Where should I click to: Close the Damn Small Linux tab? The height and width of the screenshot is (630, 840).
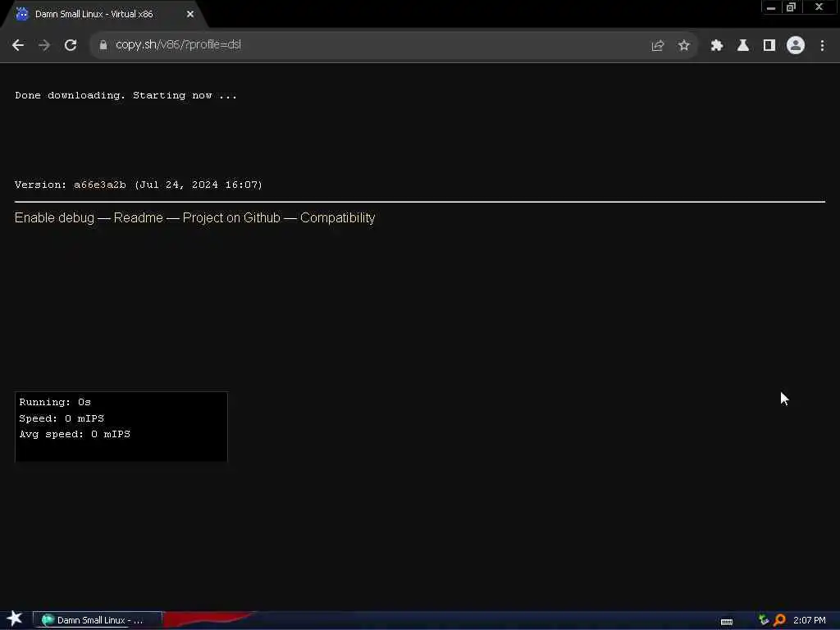190,14
